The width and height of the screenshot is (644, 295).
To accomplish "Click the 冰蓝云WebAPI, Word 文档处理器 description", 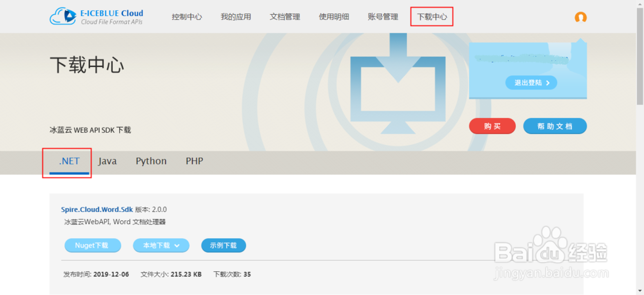I will coord(115,222).
